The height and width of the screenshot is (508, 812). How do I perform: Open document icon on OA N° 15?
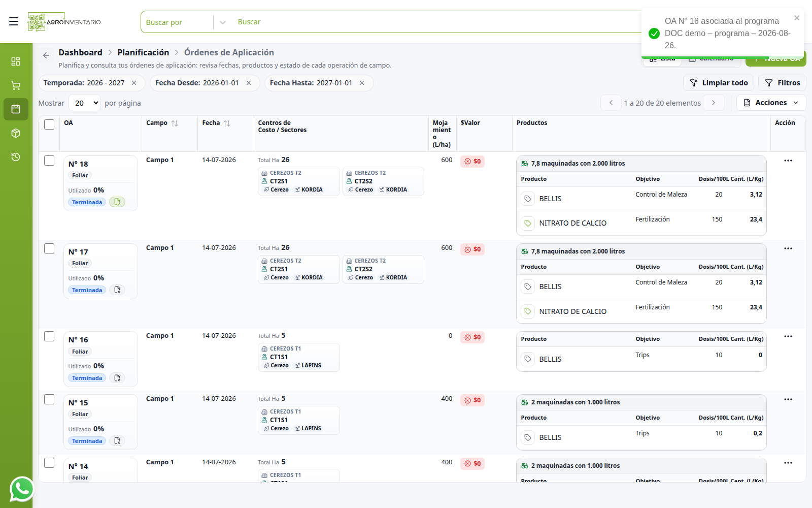click(117, 441)
